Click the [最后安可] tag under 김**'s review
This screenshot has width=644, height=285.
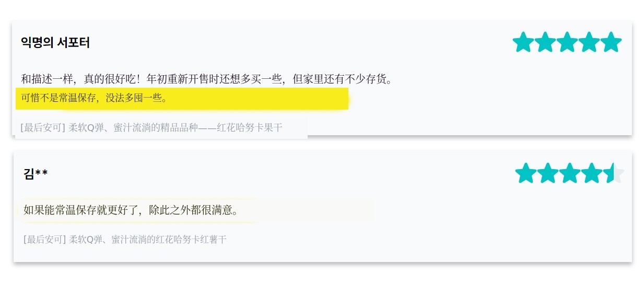[45, 240]
